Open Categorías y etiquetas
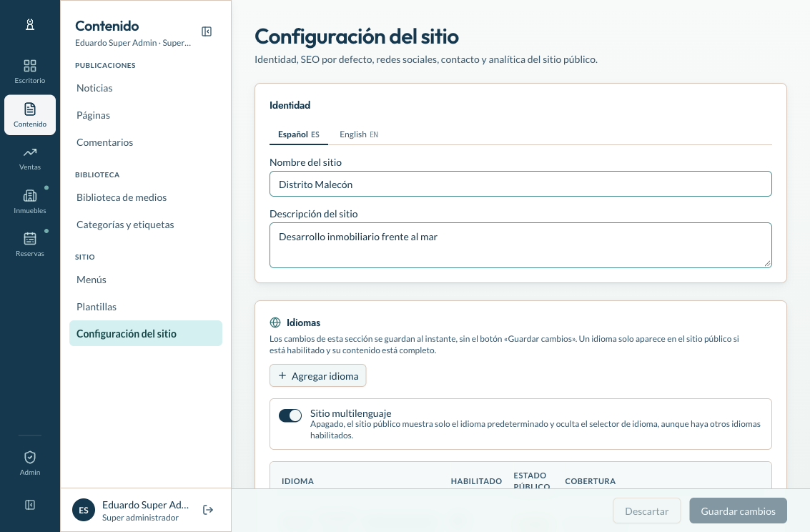Screen dimensions: 810x532 (146, 225)
